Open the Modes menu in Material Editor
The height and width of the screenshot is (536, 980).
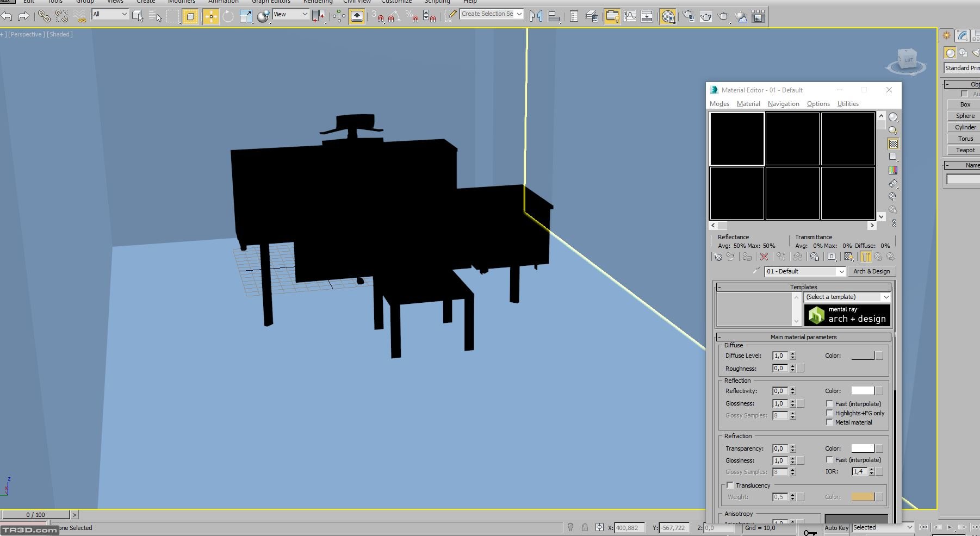coord(719,104)
